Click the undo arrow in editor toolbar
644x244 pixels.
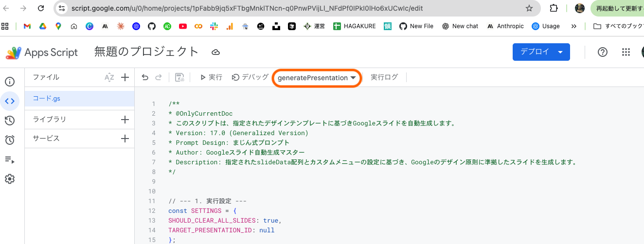pos(145,77)
